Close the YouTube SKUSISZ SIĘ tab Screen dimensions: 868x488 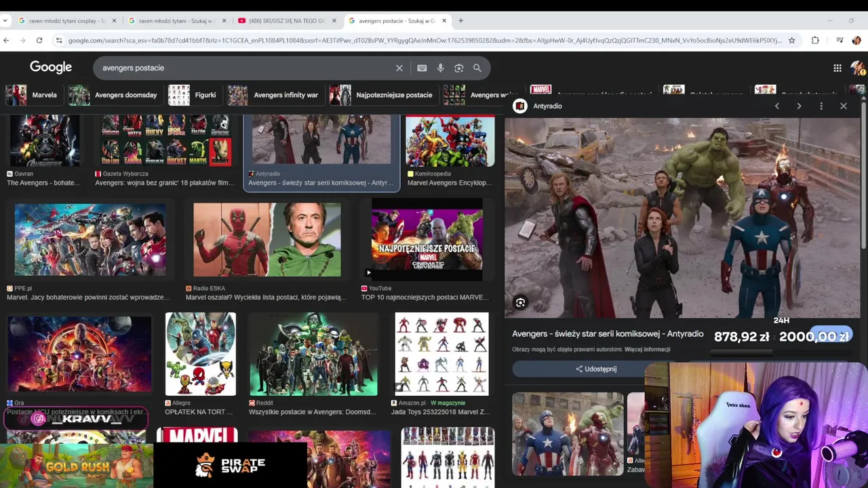pos(334,21)
